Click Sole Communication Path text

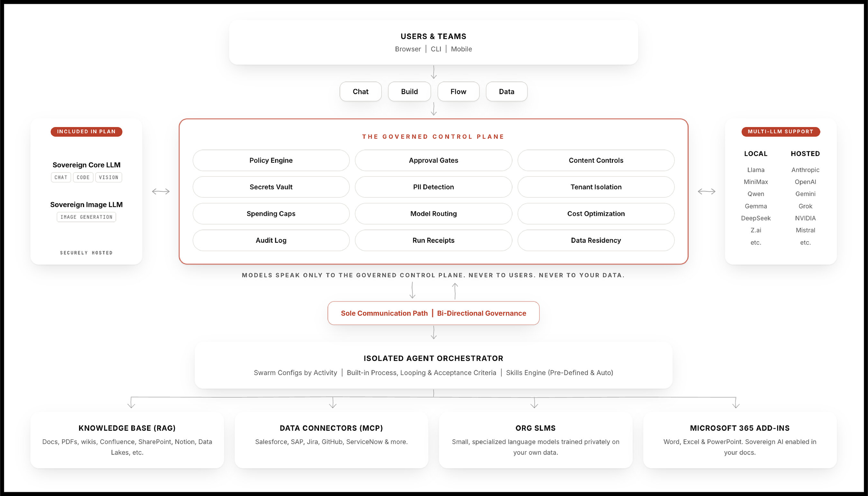[384, 313]
